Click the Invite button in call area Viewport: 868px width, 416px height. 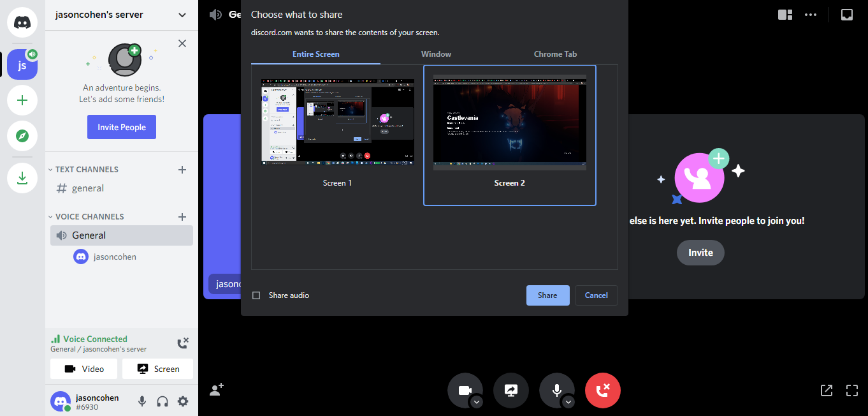[x=700, y=253]
